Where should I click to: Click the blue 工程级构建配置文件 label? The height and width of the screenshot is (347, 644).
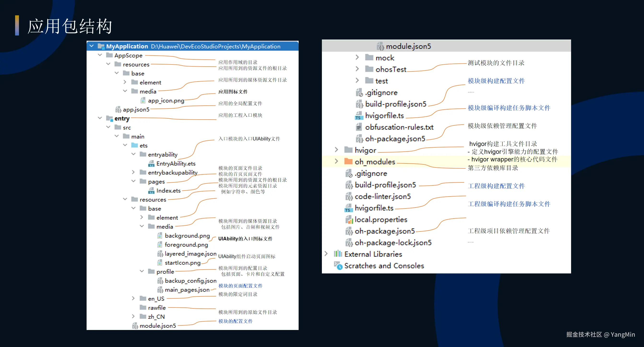(x=496, y=186)
